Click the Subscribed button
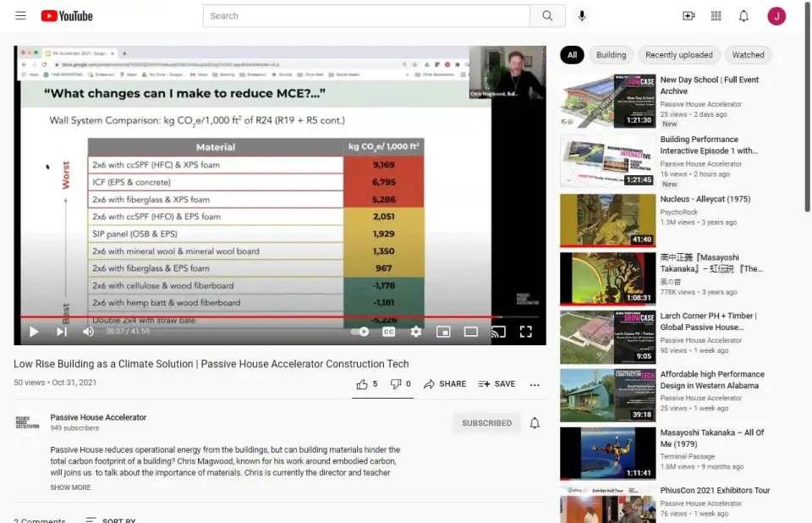The height and width of the screenshot is (523, 812). coord(486,423)
